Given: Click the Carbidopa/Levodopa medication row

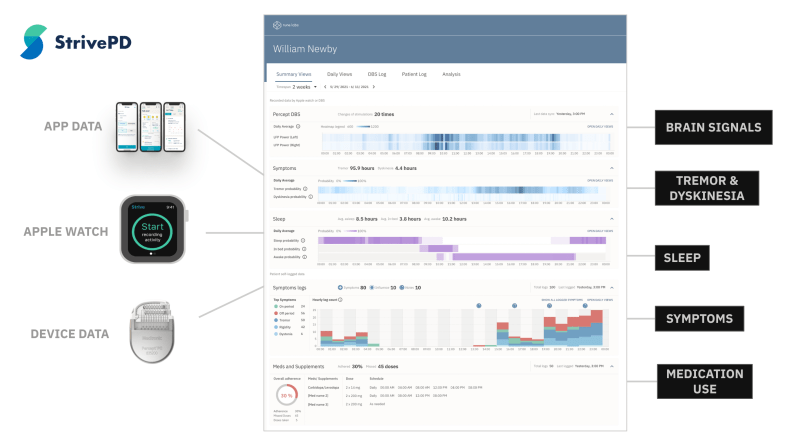Looking at the screenshot, I should point(395,387).
